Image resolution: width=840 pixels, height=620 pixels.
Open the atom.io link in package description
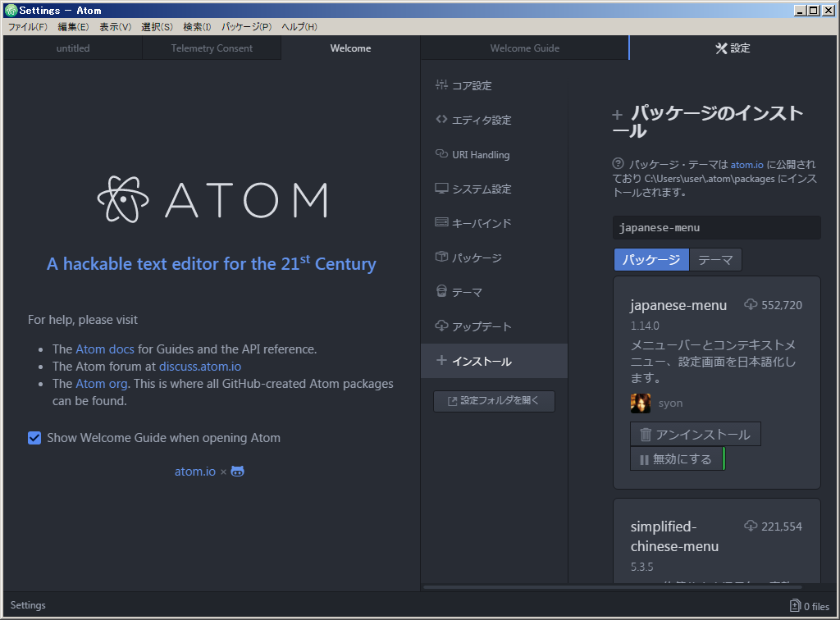[x=746, y=164]
